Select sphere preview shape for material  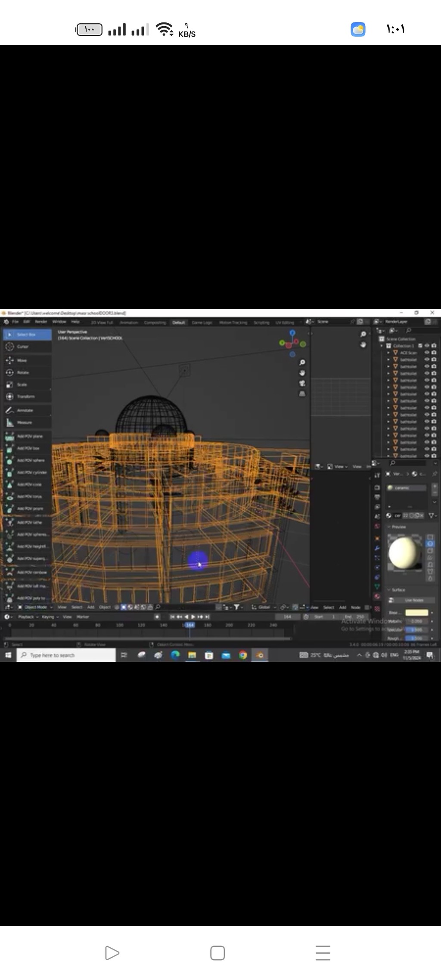click(430, 544)
